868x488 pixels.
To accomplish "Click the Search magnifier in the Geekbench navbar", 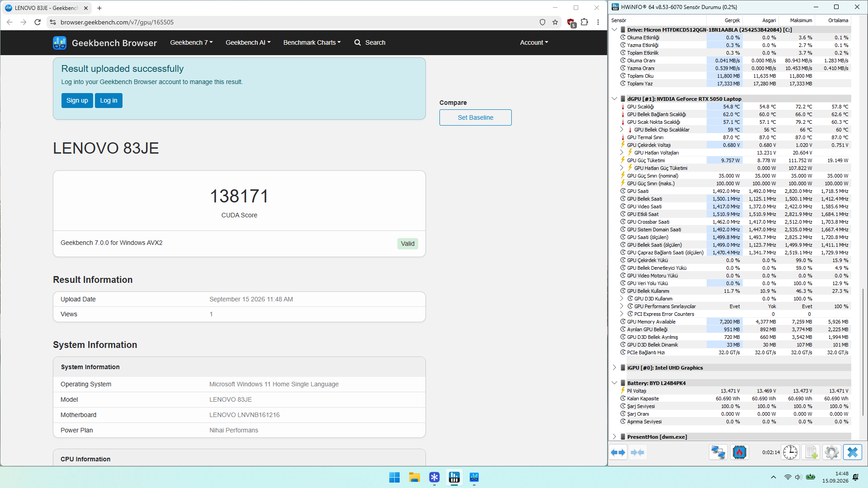I will tap(358, 42).
